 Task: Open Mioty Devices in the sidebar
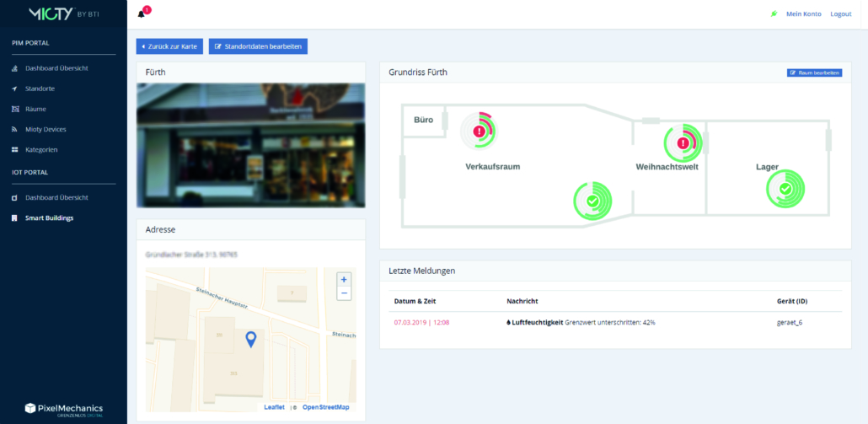click(x=46, y=129)
